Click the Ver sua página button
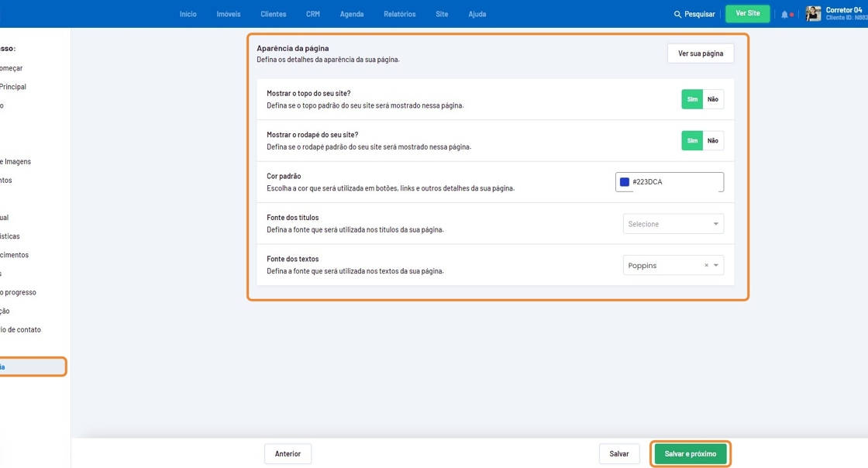Viewport: 868px width, 468px height. (701, 53)
